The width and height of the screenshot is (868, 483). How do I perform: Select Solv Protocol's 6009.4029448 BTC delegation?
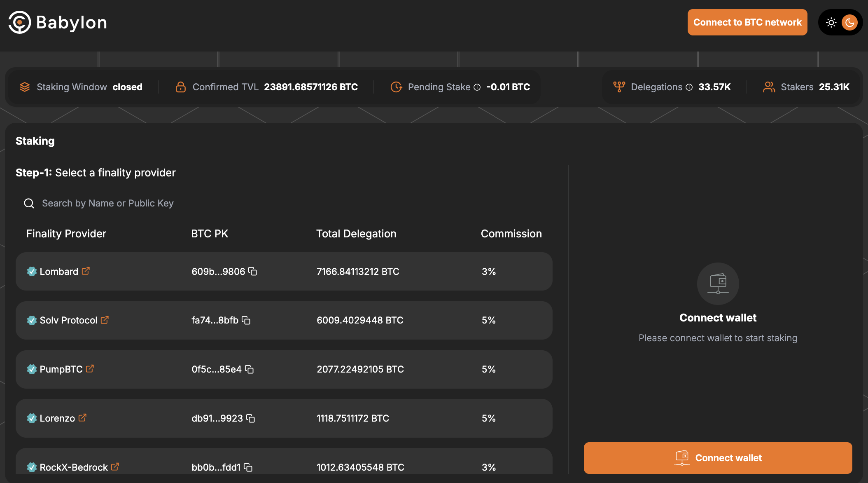coord(360,320)
